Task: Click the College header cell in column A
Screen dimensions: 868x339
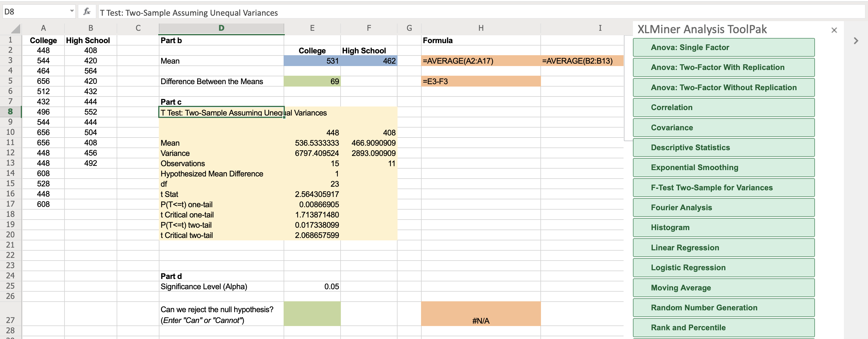Action: [x=43, y=40]
